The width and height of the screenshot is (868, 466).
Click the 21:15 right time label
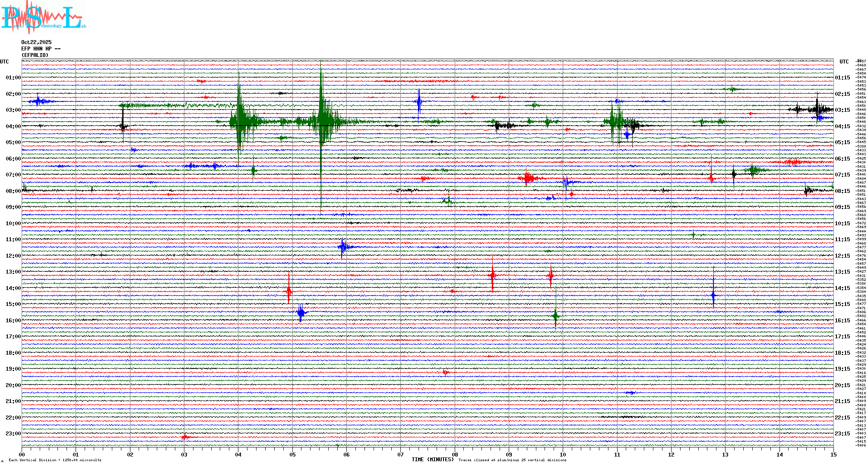point(842,401)
